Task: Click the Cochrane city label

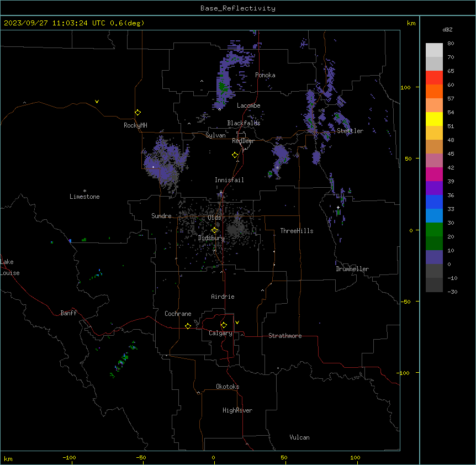Action: 178,314
